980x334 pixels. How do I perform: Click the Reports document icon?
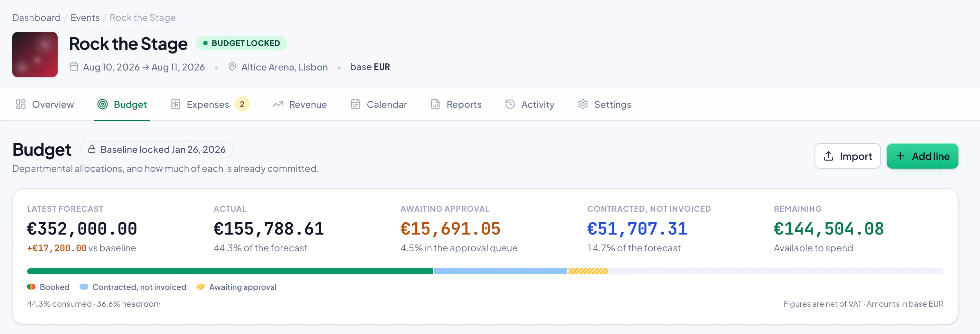(435, 104)
